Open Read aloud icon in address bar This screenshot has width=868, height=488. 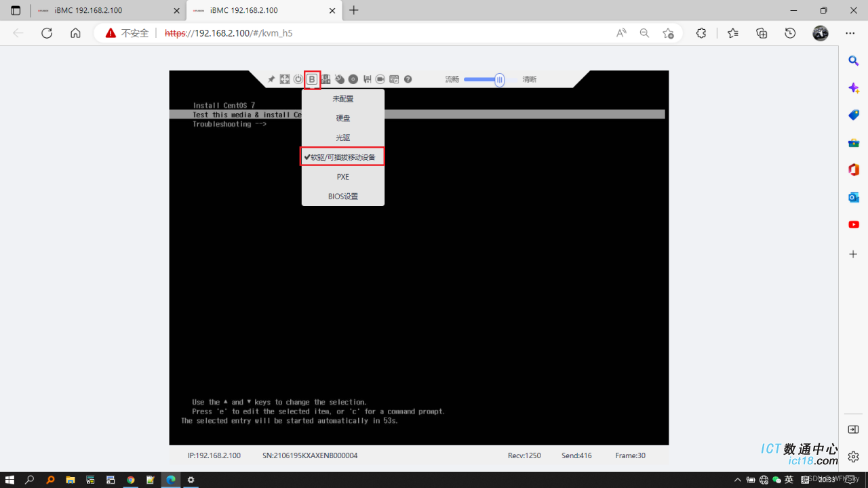(x=621, y=33)
